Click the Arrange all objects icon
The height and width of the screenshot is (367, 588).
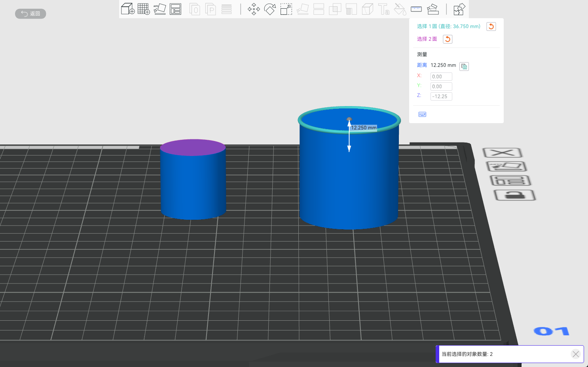click(175, 9)
